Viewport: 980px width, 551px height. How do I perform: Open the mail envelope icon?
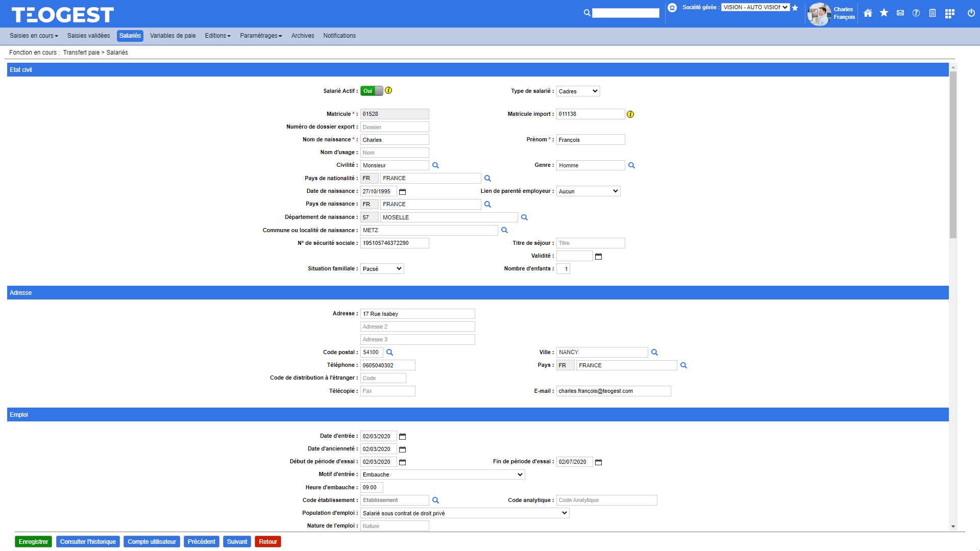900,13
